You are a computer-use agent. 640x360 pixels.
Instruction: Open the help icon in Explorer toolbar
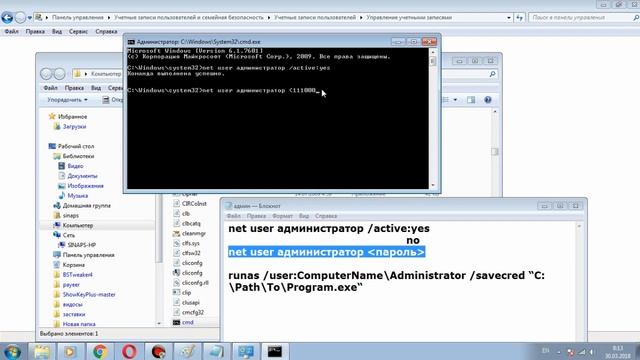click(487, 100)
